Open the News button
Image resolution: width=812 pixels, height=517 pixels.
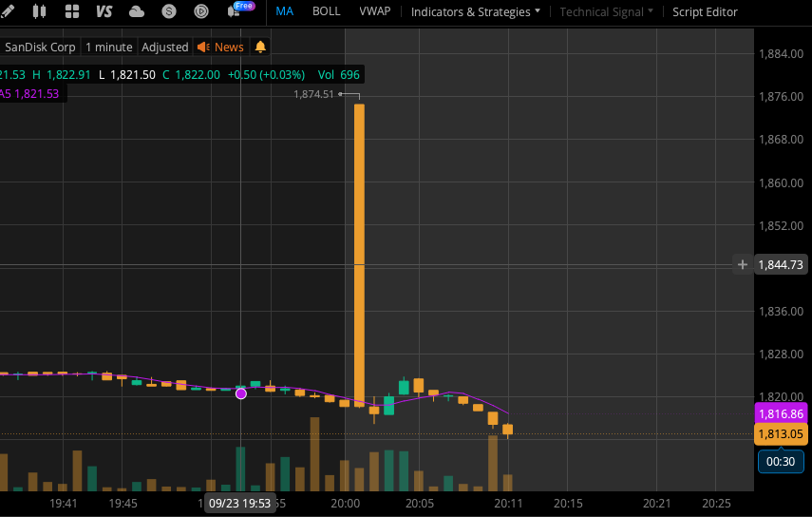coord(220,48)
